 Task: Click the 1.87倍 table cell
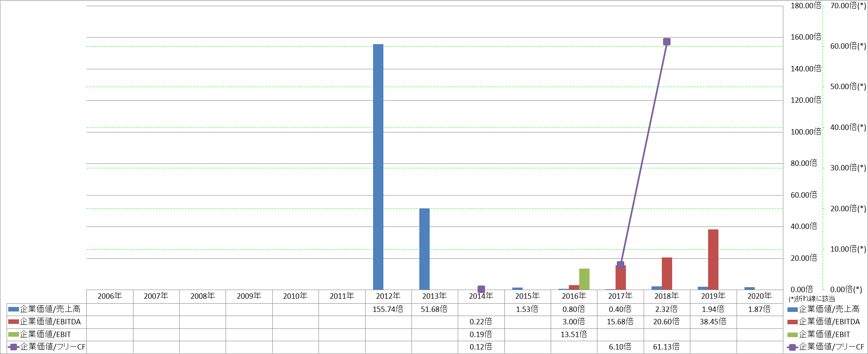759,309
